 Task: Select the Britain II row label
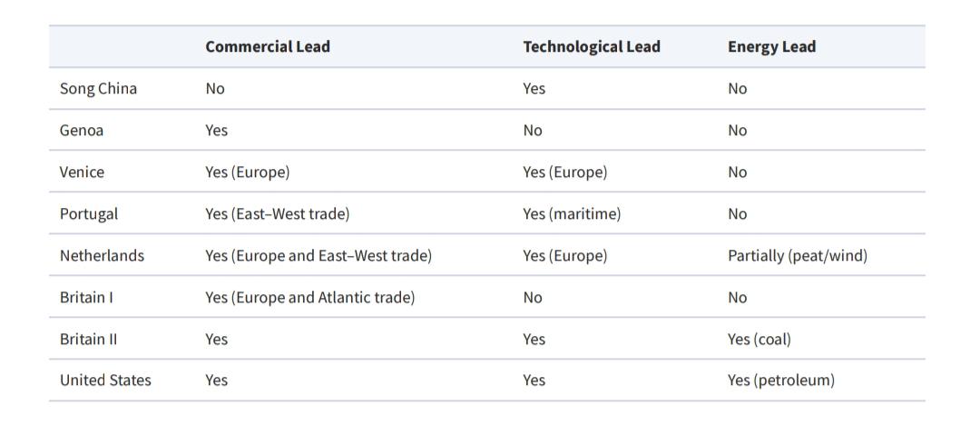88,339
